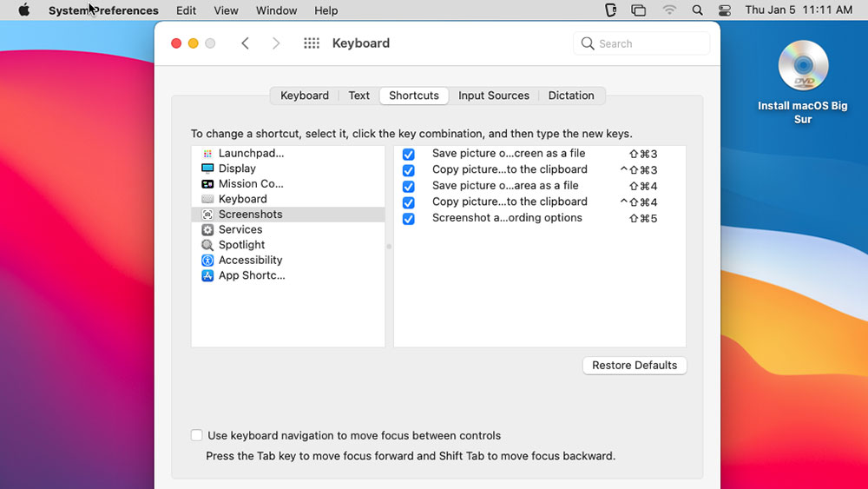
Task: Click the shield icon in the menu bar
Action: point(610,10)
